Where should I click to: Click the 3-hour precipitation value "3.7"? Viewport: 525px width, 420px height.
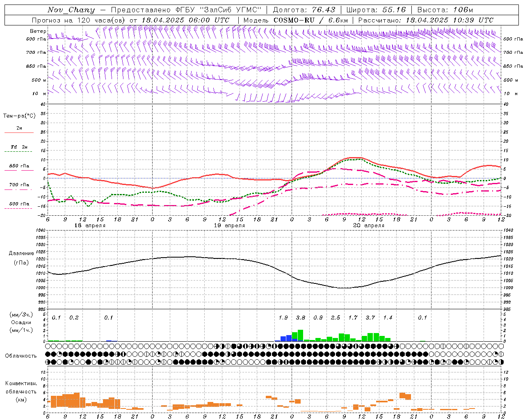370,317
